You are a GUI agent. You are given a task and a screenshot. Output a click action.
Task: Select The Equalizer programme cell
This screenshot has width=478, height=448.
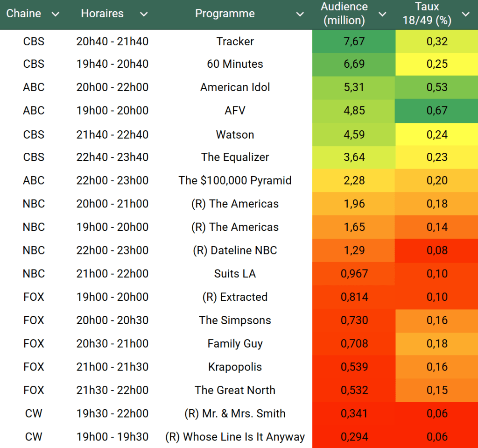[x=235, y=157]
